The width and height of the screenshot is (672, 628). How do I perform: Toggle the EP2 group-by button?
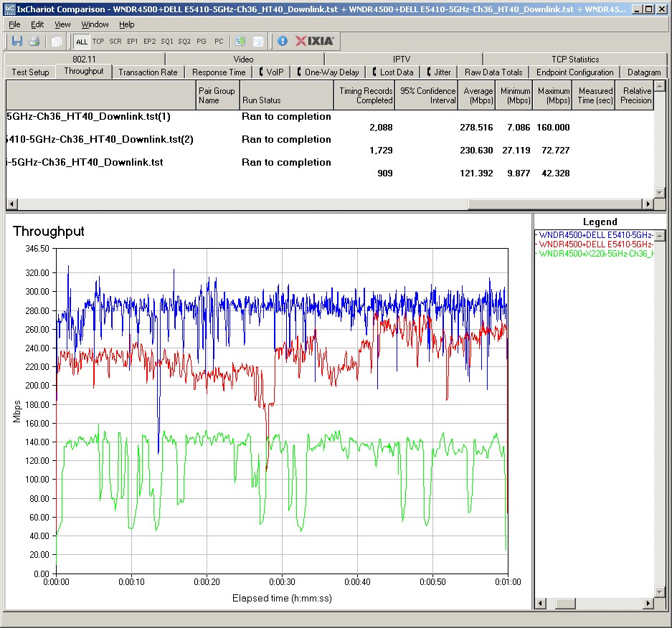click(150, 42)
